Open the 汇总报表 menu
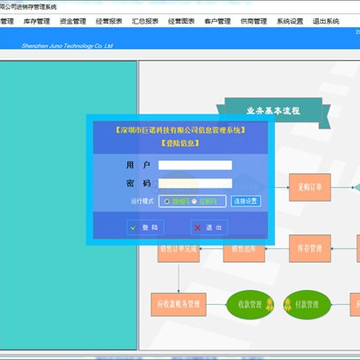 coord(145,21)
